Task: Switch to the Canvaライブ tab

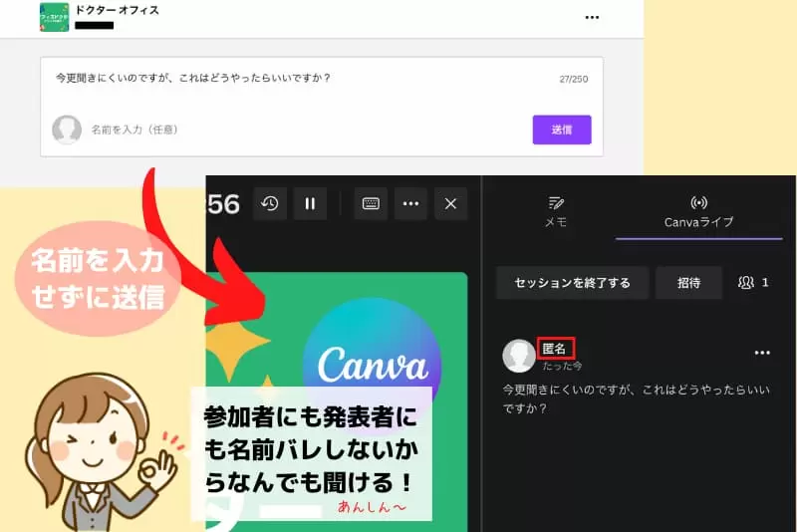Action: (x=699, y=212)
